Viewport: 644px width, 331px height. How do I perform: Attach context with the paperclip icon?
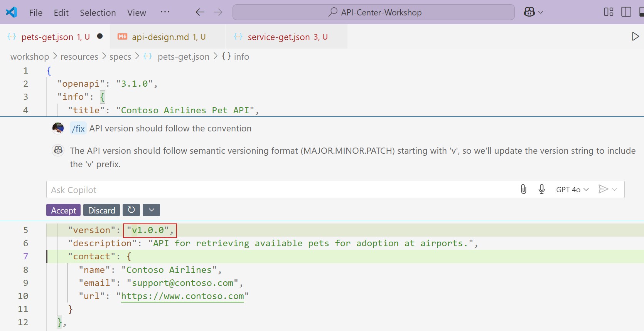[523, 189]
